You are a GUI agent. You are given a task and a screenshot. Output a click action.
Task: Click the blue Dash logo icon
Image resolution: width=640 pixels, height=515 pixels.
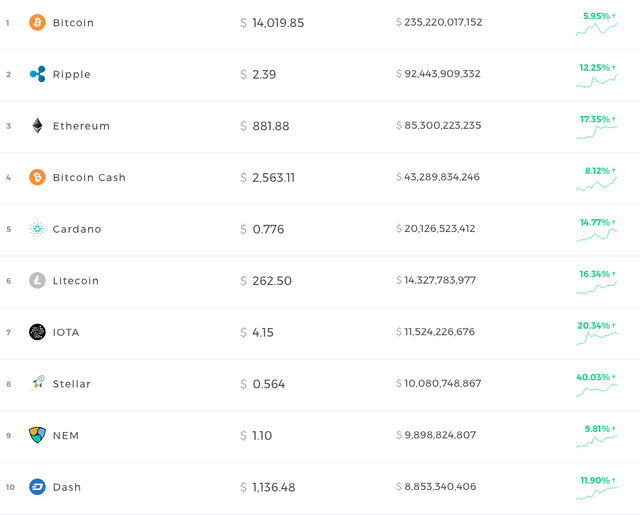37,486
